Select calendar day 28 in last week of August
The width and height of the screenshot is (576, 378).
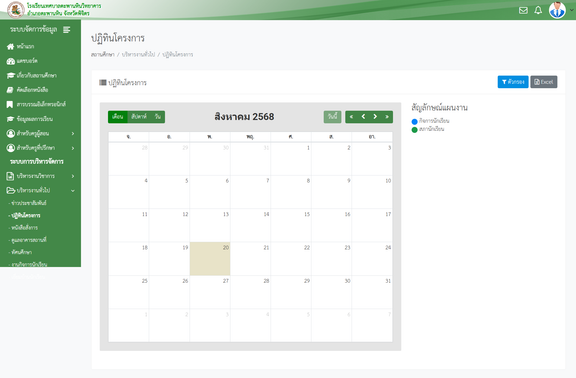(251, 292)
